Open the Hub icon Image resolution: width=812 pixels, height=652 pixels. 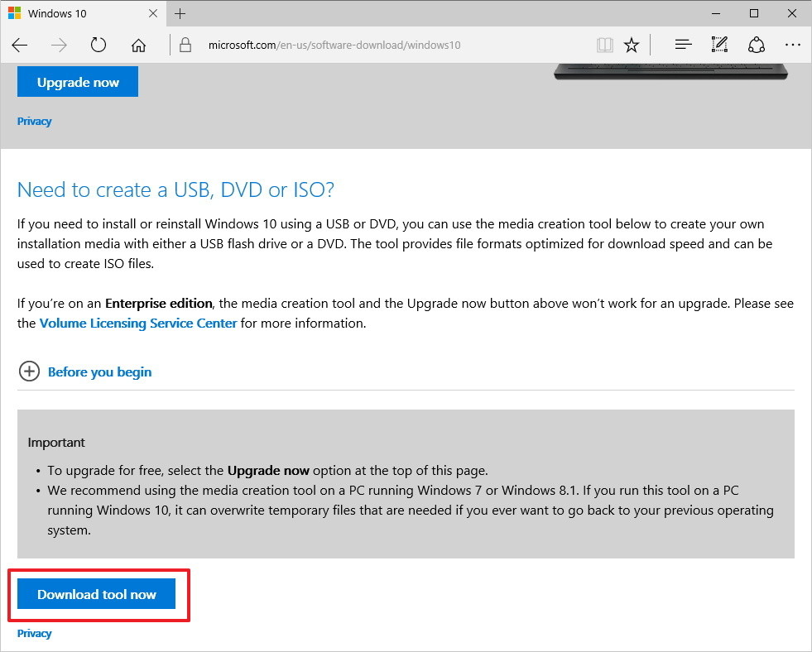click(683, 45)
